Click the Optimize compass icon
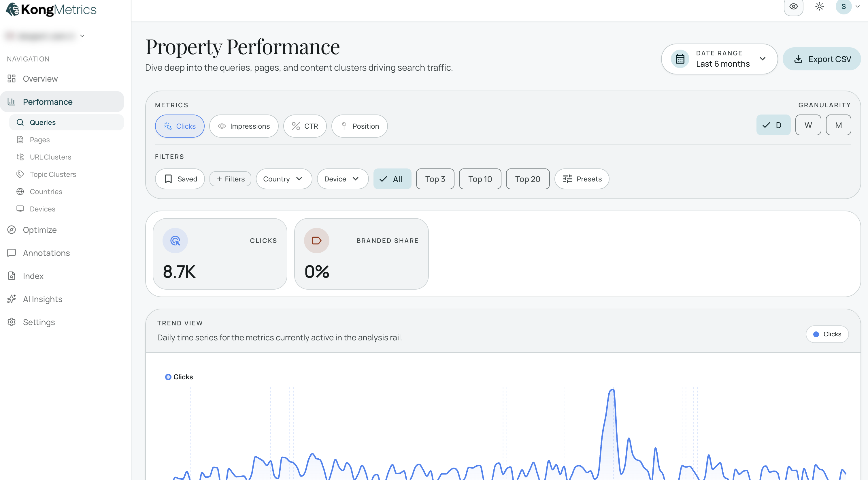868x480 pixels. point(12,230)
